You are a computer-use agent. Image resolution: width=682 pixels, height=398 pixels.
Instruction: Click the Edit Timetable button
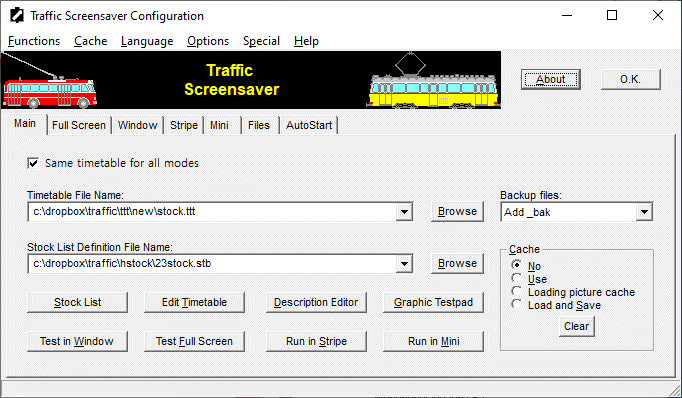(x=194, y=302)
